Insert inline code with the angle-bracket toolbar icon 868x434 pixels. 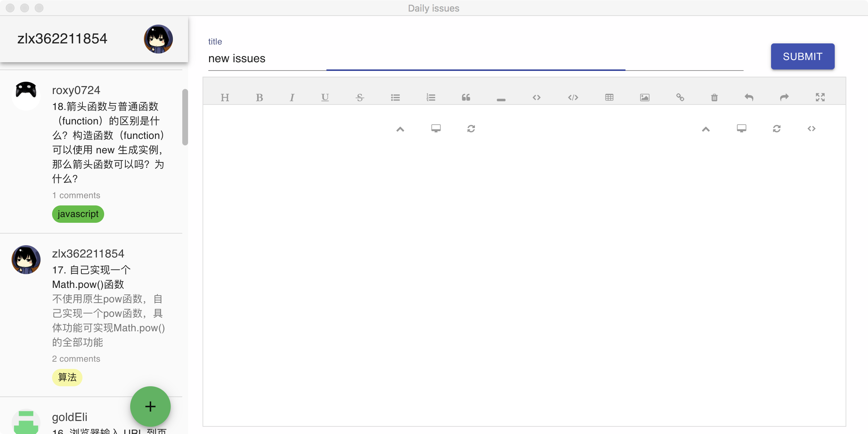tap(536, 97)
